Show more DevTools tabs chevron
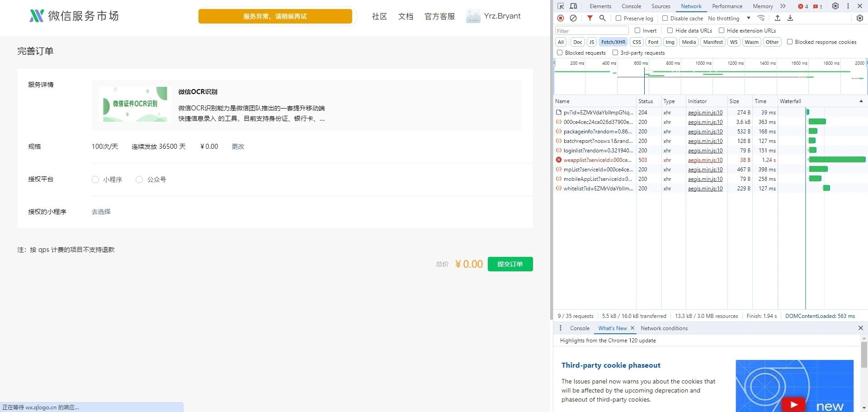This screenshot has width=868, height=412. [x=783, y=6]
